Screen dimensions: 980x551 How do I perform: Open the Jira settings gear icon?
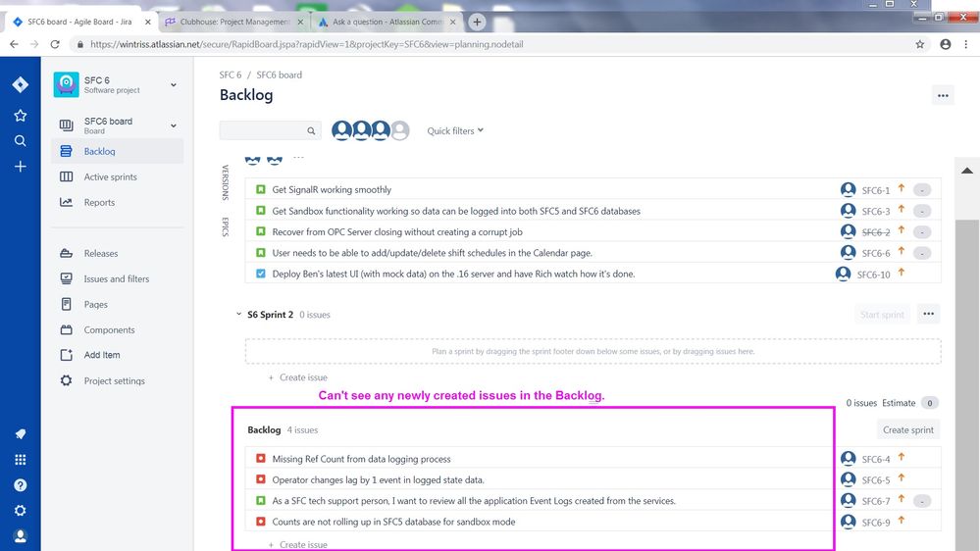coord(20,511)
